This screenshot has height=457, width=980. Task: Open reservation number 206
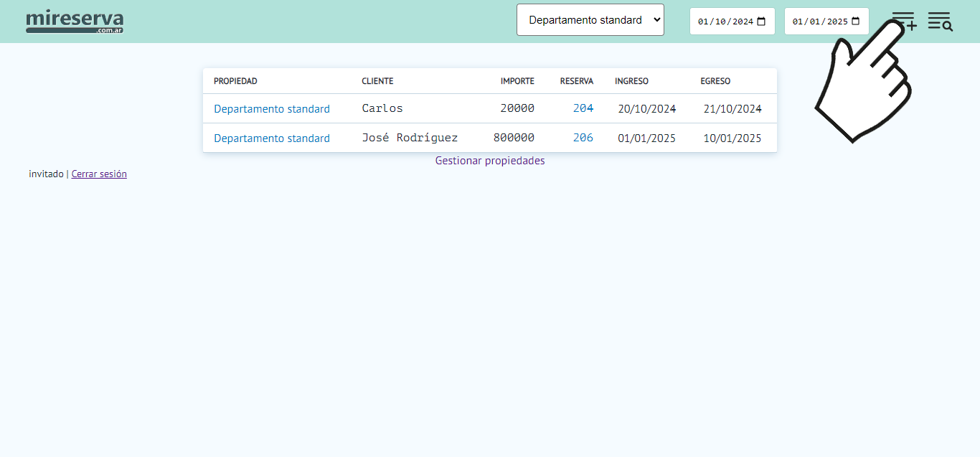click(583, 138)
